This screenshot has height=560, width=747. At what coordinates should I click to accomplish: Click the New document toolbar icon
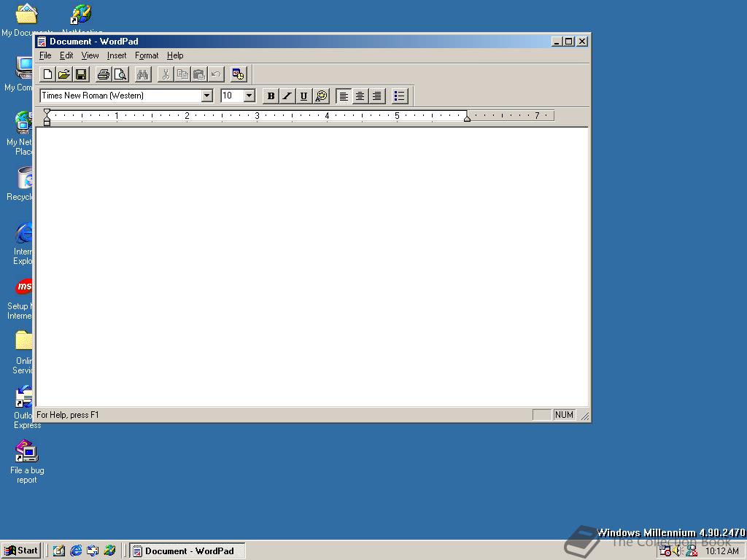click(x=47, y=74)
